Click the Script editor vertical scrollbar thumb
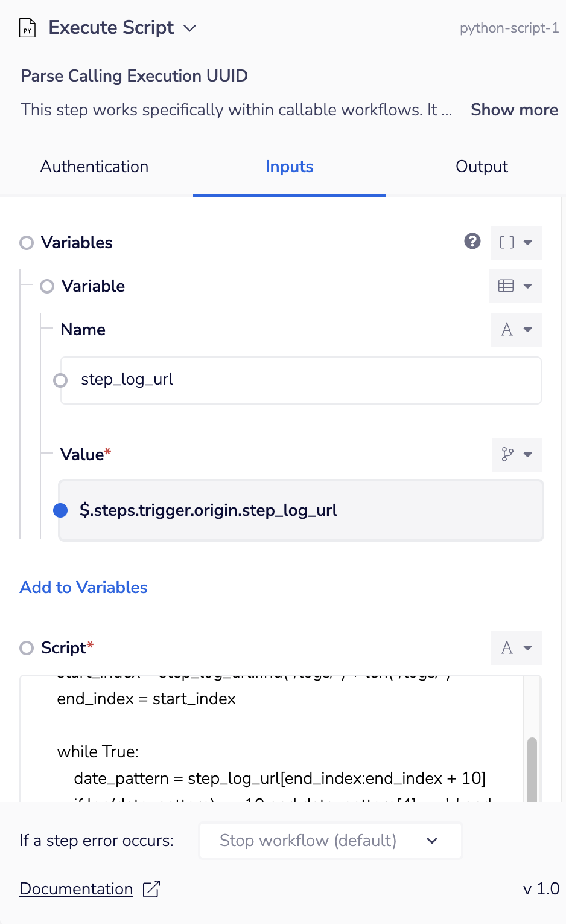Screen dimensions: 566x924 [532, 768]
